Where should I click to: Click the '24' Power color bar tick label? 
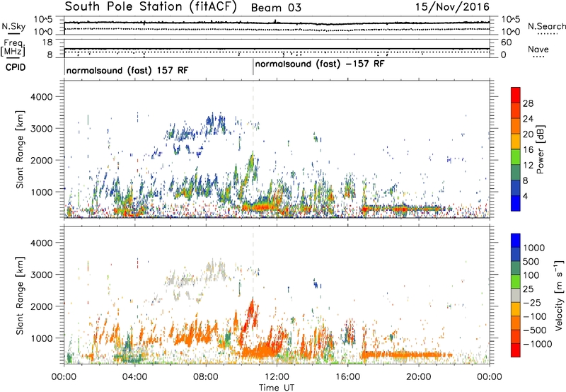(528, 119)
